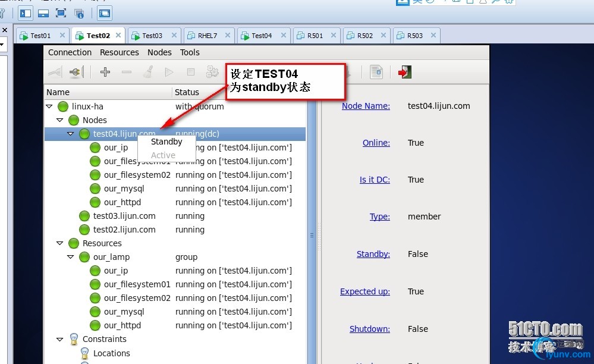Image resolution: width=594 pixels, height=364 pixels.
Task: Collapse the test04.lijun.com node
Action: (x=71, y=134)
